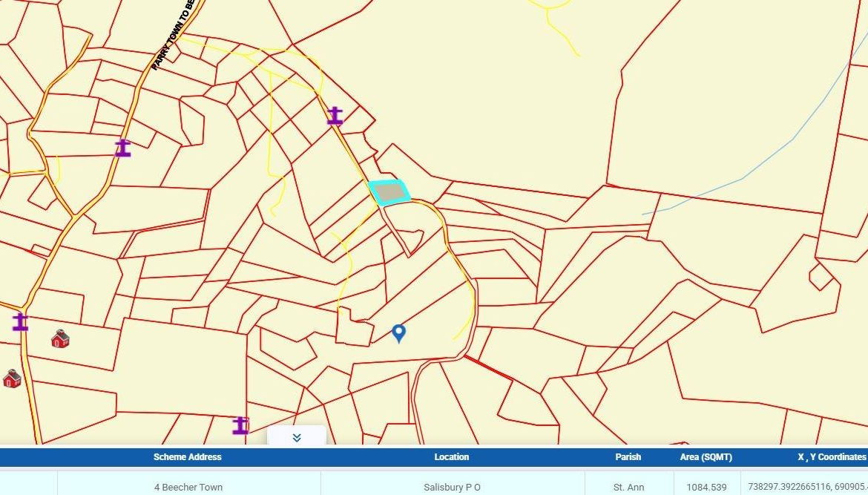
Task: Click the blue location pin marker
Action: pos(398,333)
